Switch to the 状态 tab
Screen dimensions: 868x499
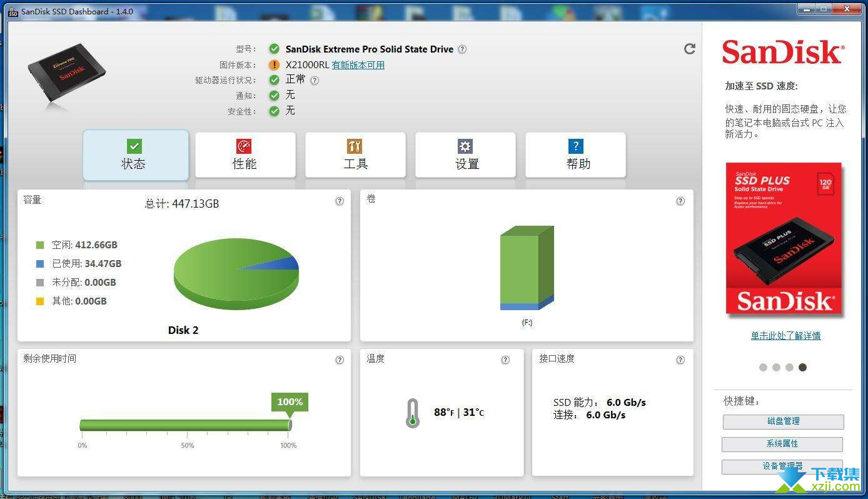coord(135,155)
